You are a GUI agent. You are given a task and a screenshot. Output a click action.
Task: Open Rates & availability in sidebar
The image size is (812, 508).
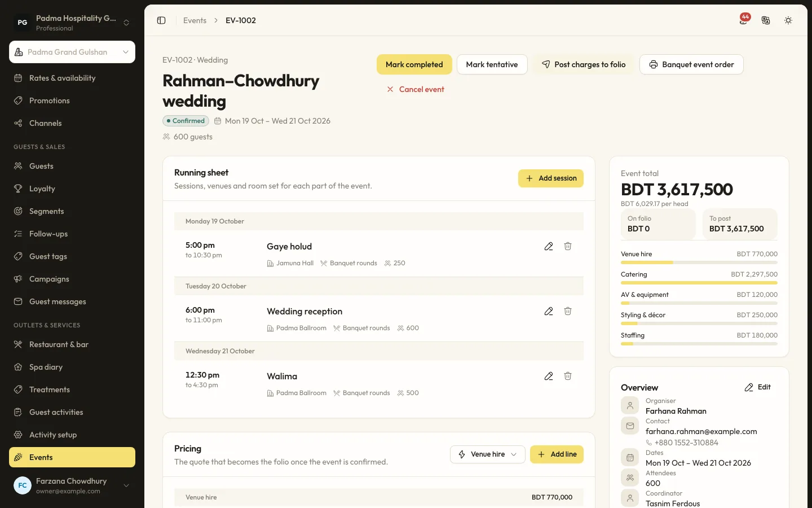point(72,78)
